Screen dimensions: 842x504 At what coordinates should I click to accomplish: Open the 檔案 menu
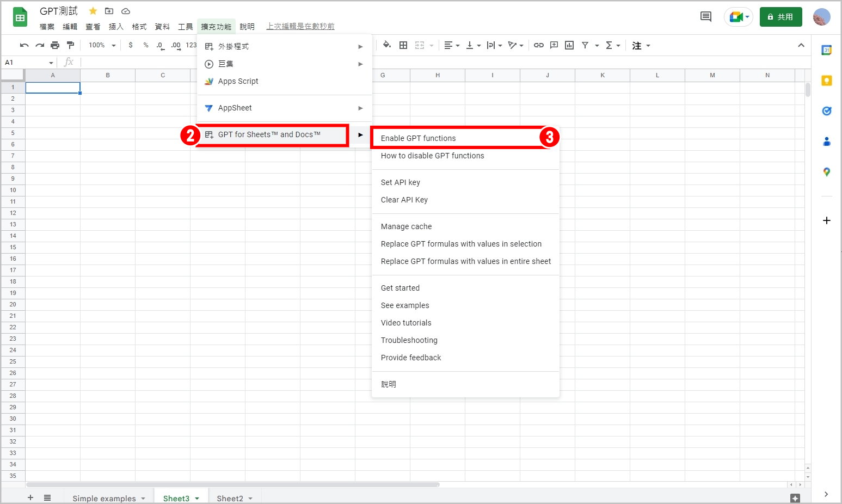(47, 27)
